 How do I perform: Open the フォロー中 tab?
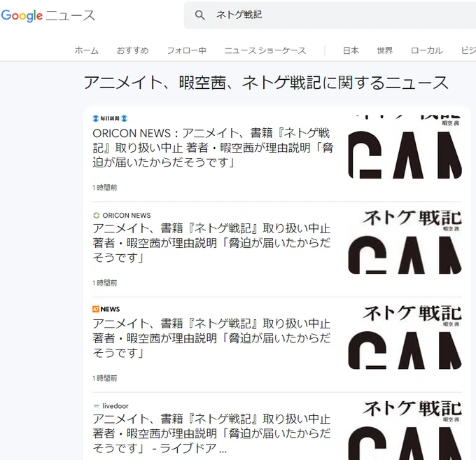187,50
